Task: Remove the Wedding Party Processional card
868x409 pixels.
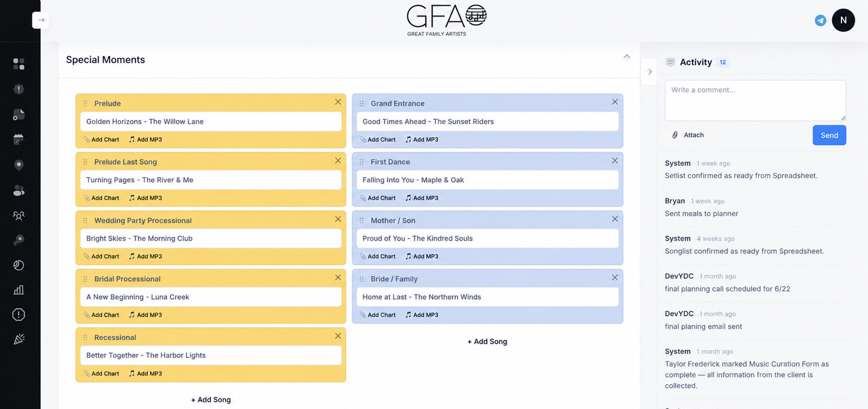Action: pyautogui.click(x=338, y=219)
